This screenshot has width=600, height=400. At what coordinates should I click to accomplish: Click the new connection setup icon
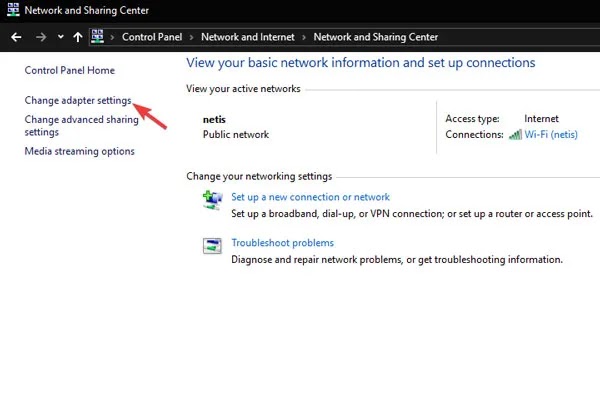click(212, 200)
